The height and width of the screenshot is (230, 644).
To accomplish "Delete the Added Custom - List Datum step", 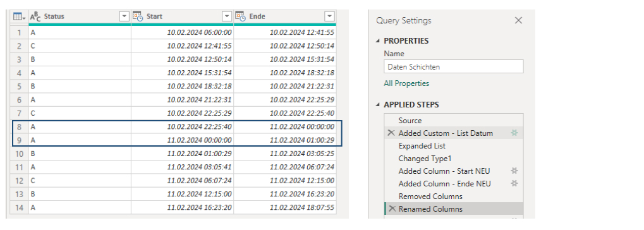I will (391, 133).
